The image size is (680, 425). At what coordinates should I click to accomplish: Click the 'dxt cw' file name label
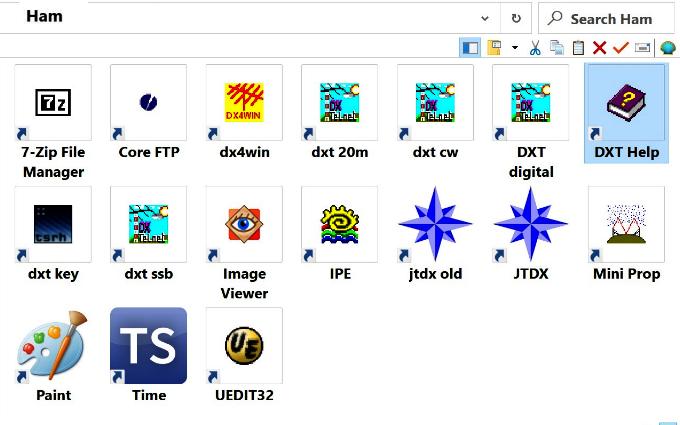(435, 152)
